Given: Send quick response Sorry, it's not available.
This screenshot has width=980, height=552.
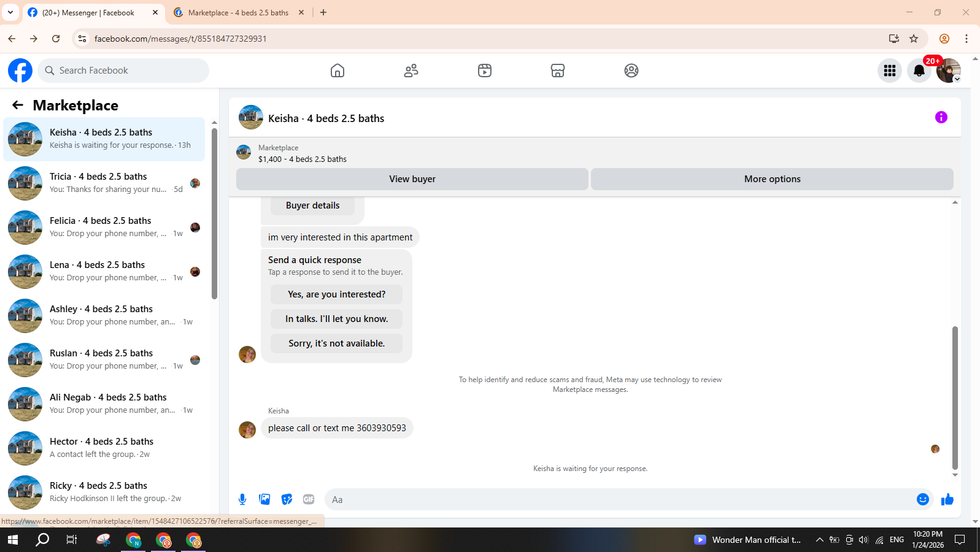Looking at the screenshot, I should coord(336,343).
